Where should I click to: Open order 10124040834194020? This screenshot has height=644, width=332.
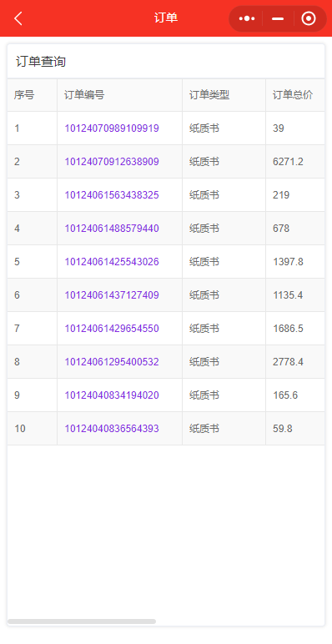coord(112,395)
